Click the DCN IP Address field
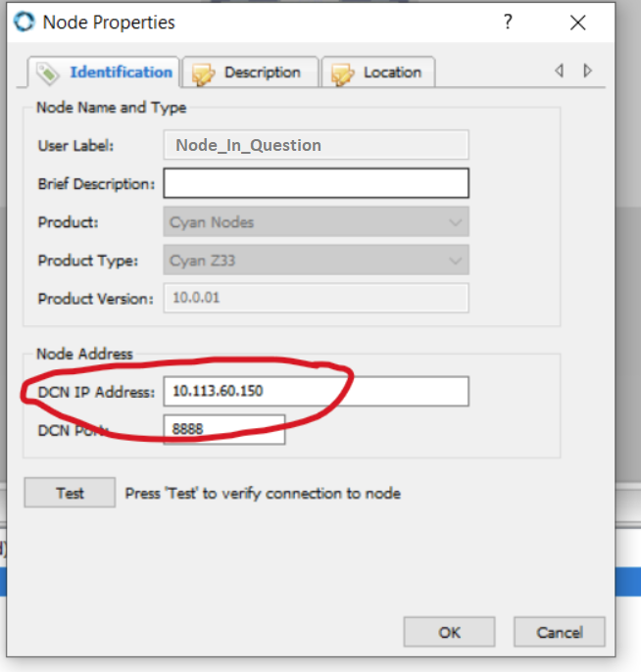Image resolution: width=641 pixels, height=672 pixels. click(x=316, y=391)
